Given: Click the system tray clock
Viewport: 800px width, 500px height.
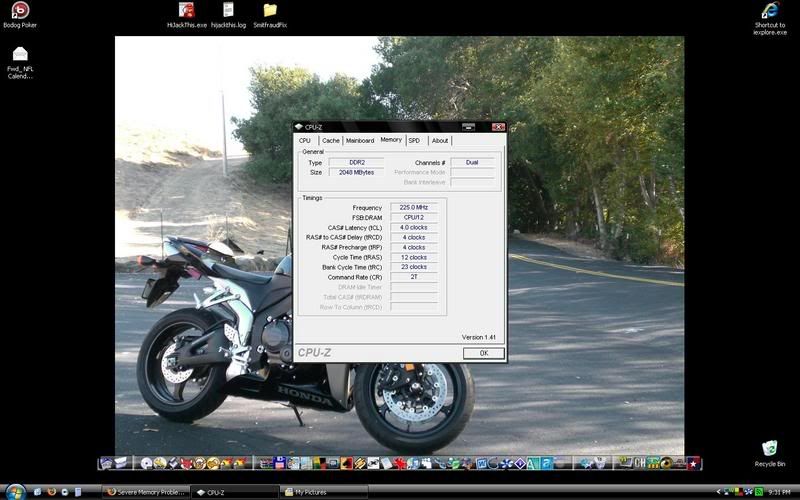Looking at the screenshot, I should 780,492.
